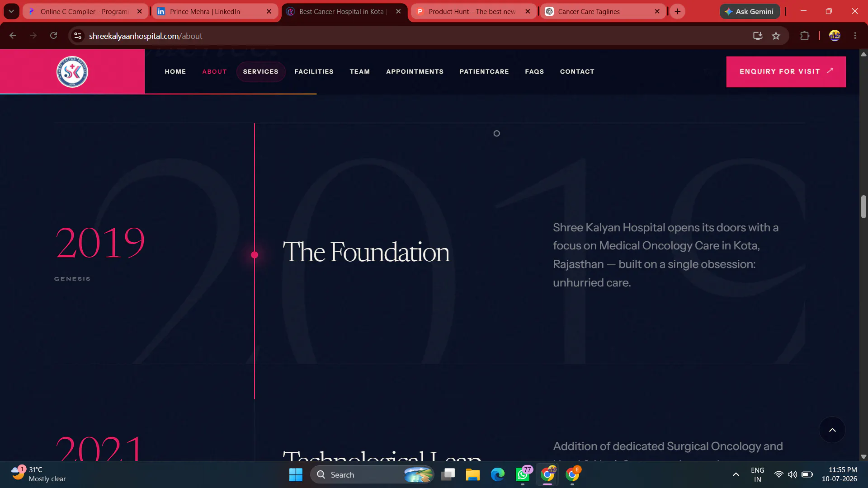The image size is (868, 488).
Task: Open Chrome's three-dot menu
Action: (855, 36)
